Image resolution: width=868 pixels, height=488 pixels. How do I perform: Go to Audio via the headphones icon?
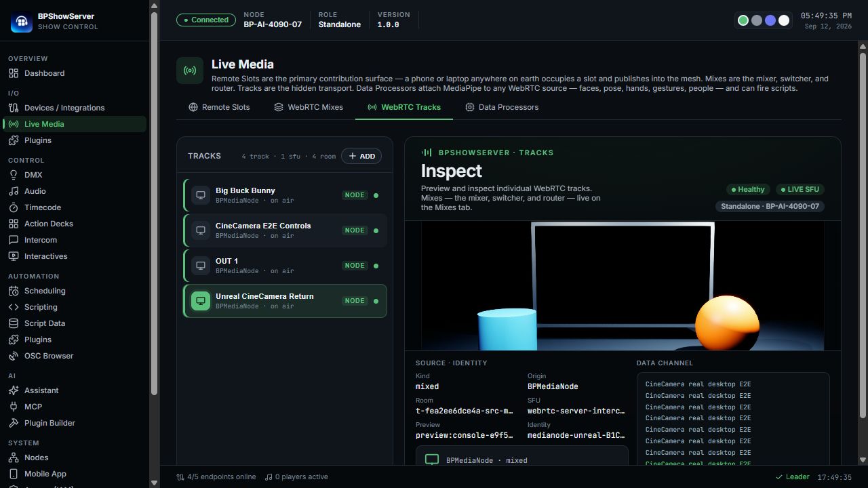click(x=14, y=191)
